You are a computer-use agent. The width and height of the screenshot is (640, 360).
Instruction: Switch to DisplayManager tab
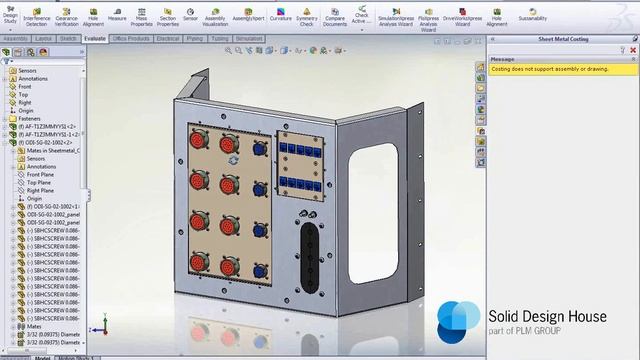pyautogui.click(x=43, y=52)
